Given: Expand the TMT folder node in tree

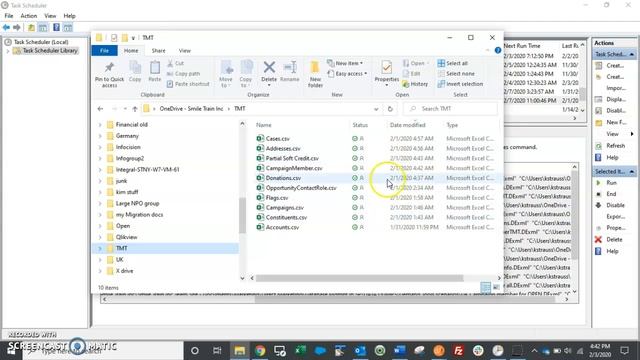Looking at the screenshot, I should [x=100, y=248].
